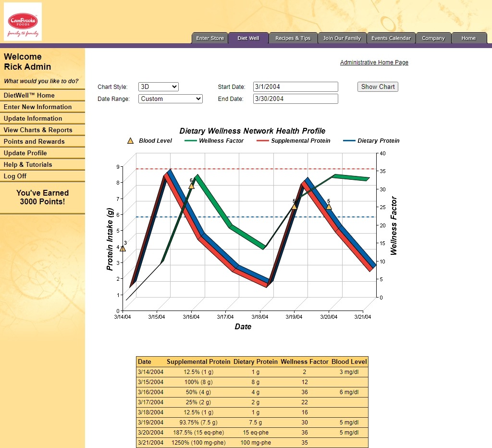The image size is (492, 448).
Task: Open the Administrative Home Page link
Action: tap(374, 62)
